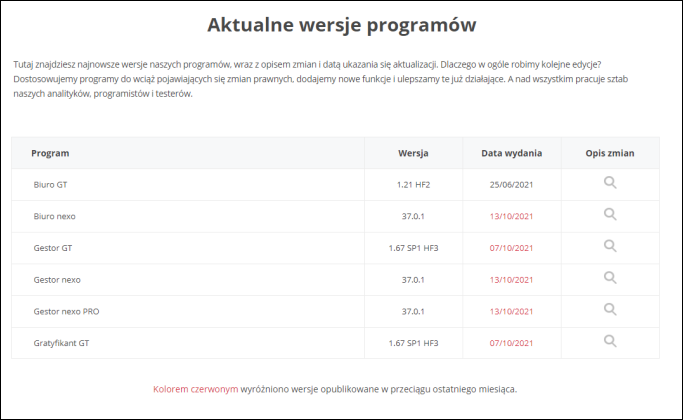
Task: Click version 1.21 HF2 cell
Action: coord(413,185)
